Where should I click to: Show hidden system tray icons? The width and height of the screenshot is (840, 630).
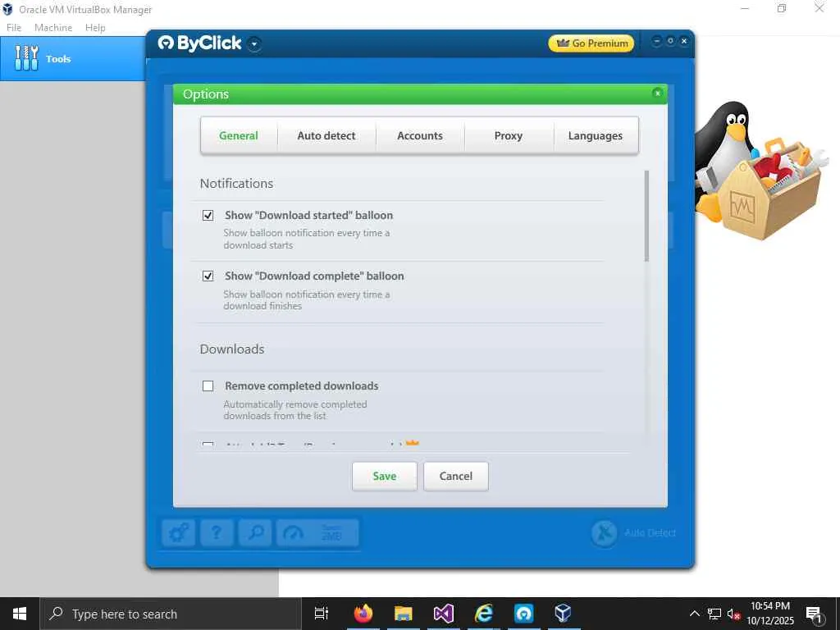click(x=694, y=614)
